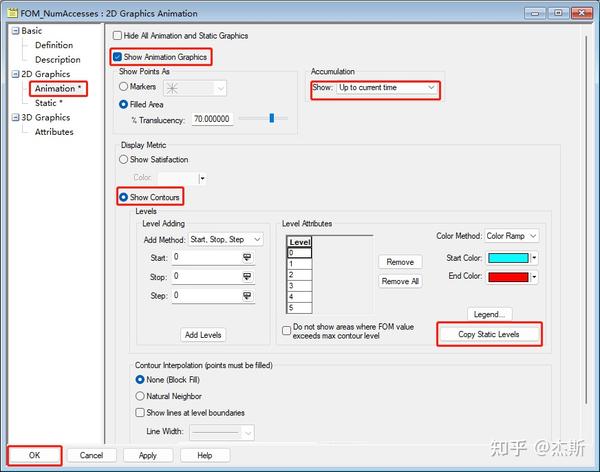Click the unit icon in Stop field

pyautogui.click(x=247, y=276)
